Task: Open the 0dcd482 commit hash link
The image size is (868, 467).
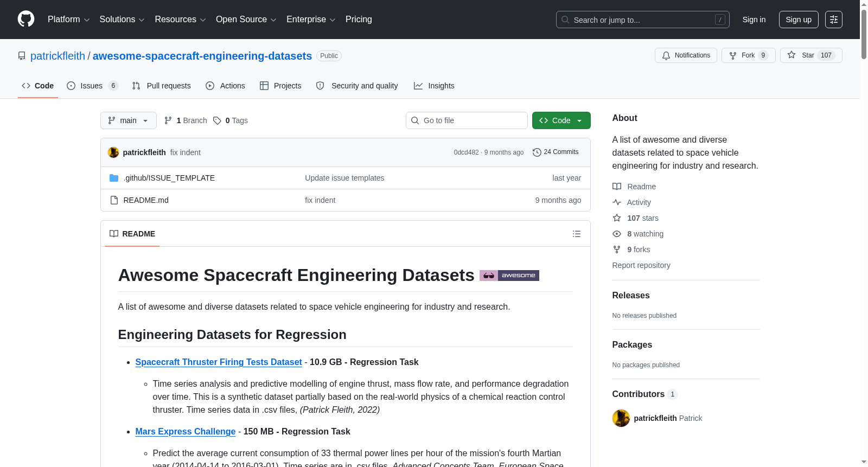Action: pyautogui.click(x=467, y=152)
